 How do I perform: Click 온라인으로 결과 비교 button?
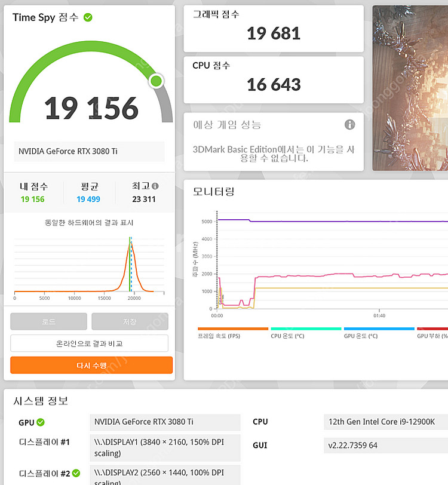click(x=90, y=343)
